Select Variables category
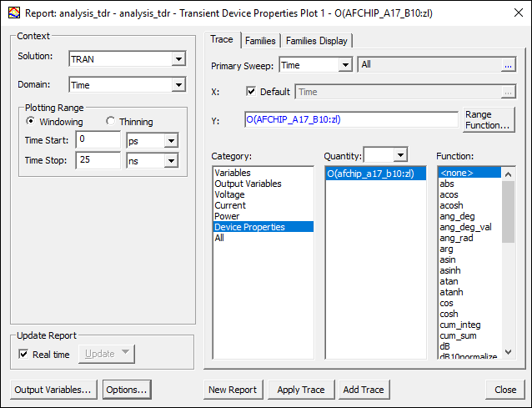Screen dimensions: 532x408 pyautogui.click(x=263, y=173)
